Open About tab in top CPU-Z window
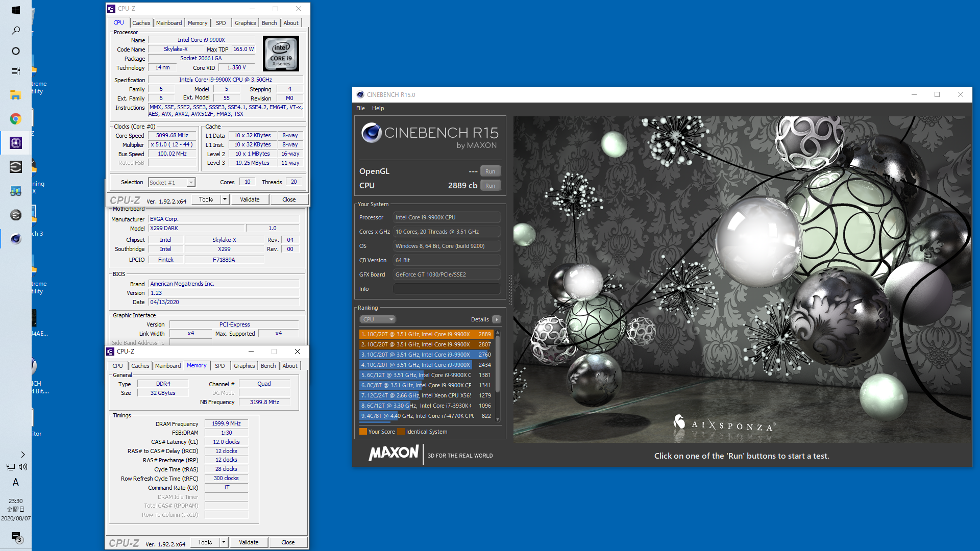980x551 pixels. [x=291, y=23]
